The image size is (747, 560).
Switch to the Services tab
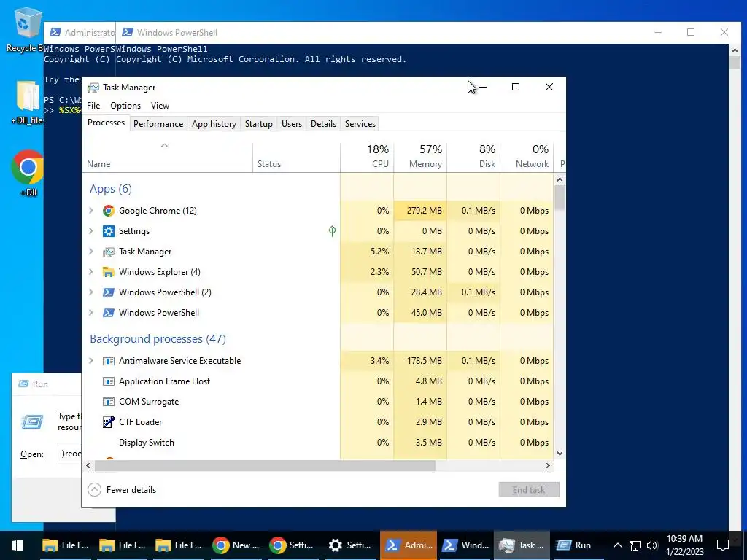click(360, 124)
